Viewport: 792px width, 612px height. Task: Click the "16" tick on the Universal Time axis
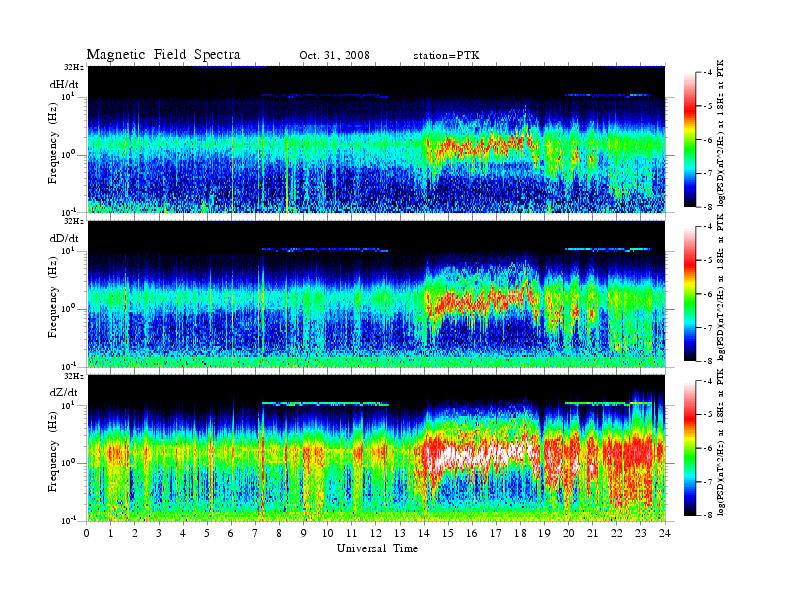pos(472,533)
